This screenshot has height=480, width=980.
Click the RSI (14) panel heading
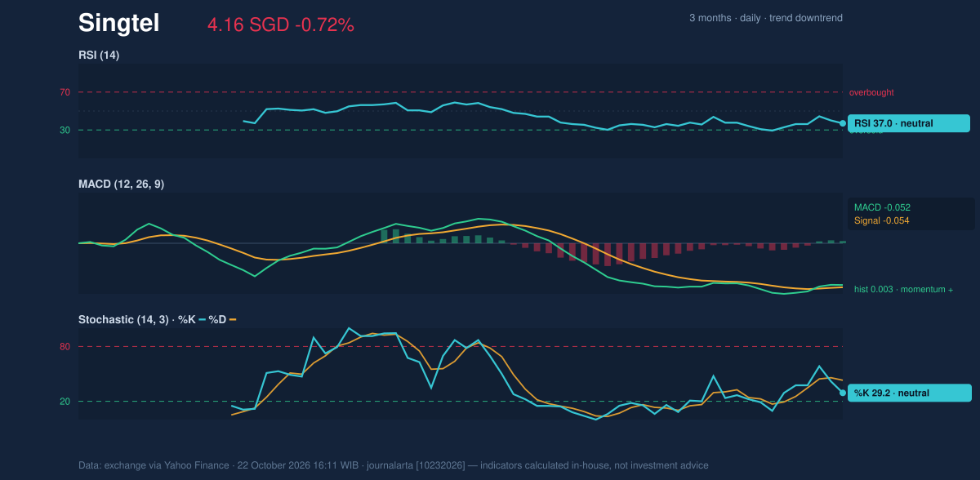tap(99, 56)
